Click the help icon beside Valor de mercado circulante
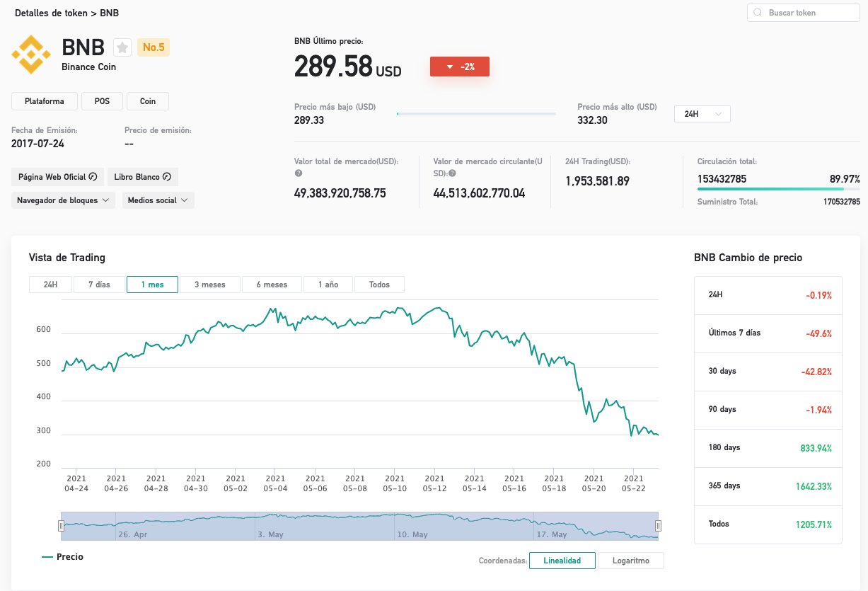The image size is (868, 591). [452, 173]
